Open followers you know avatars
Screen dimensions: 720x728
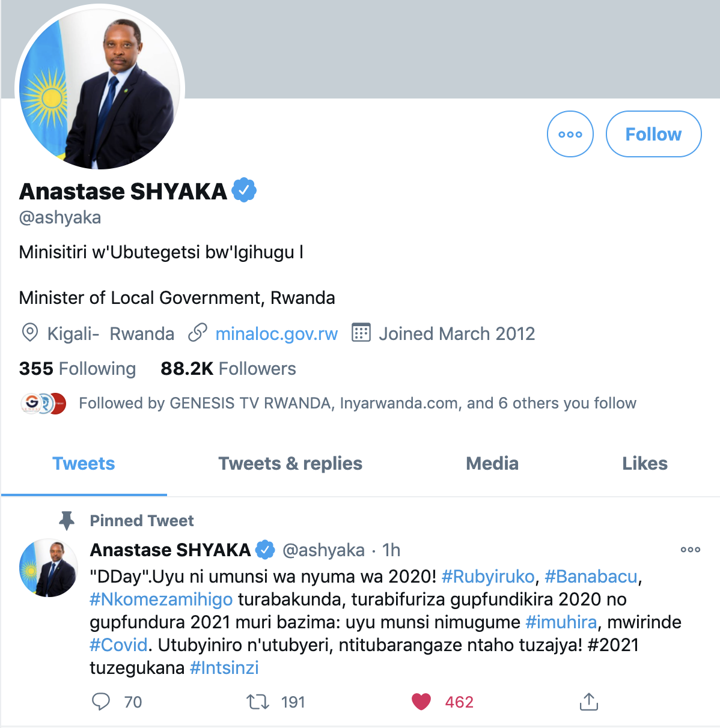[x=43, y=403]
